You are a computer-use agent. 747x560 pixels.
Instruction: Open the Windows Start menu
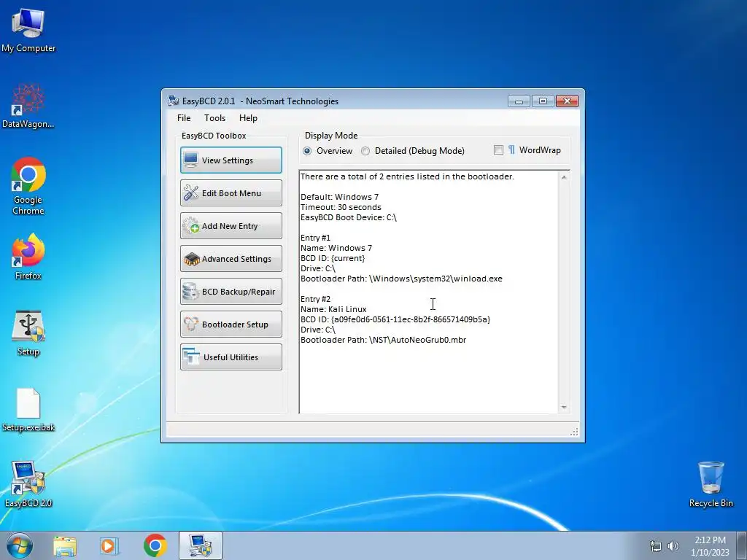[20, 545]
